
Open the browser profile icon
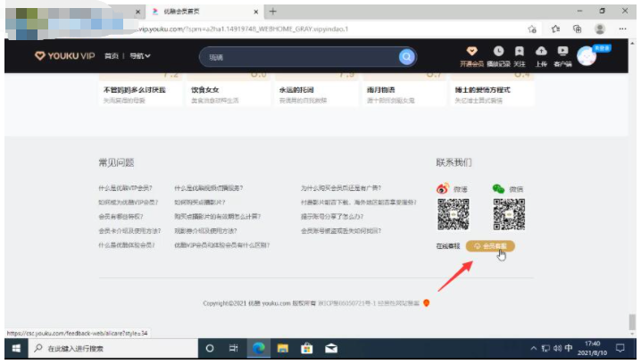pos(600,29)
